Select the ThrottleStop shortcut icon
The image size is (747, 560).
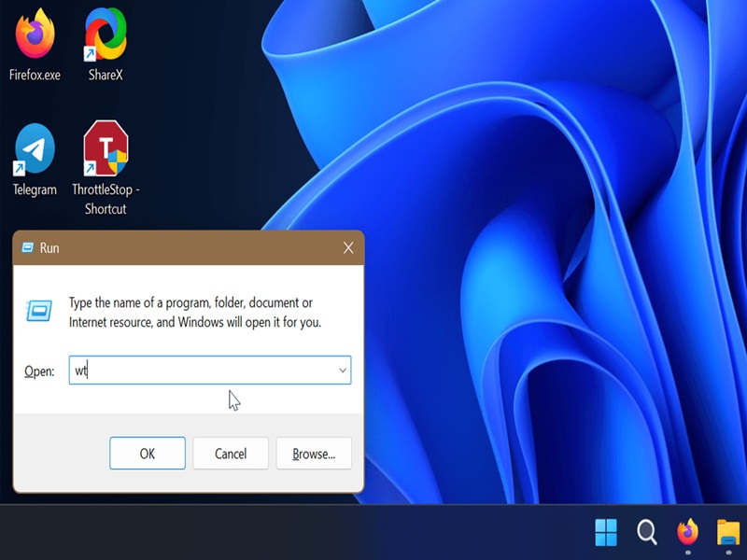pos(106,168)
